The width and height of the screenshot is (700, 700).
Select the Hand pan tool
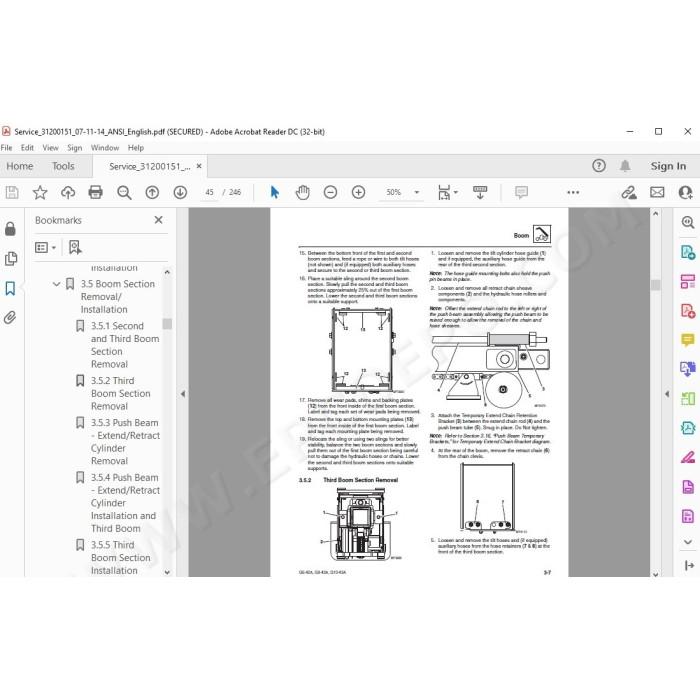302,192
